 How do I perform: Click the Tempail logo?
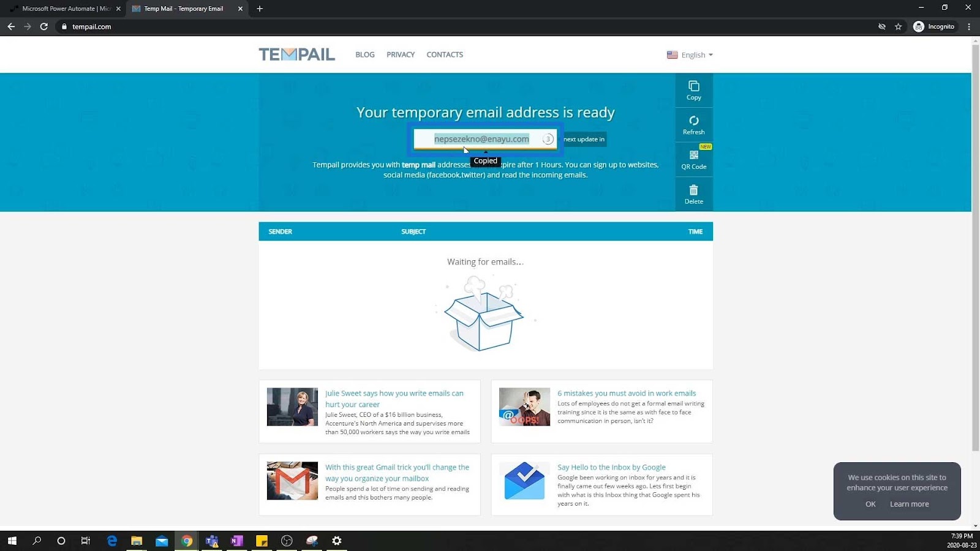[x=296, y=54]
